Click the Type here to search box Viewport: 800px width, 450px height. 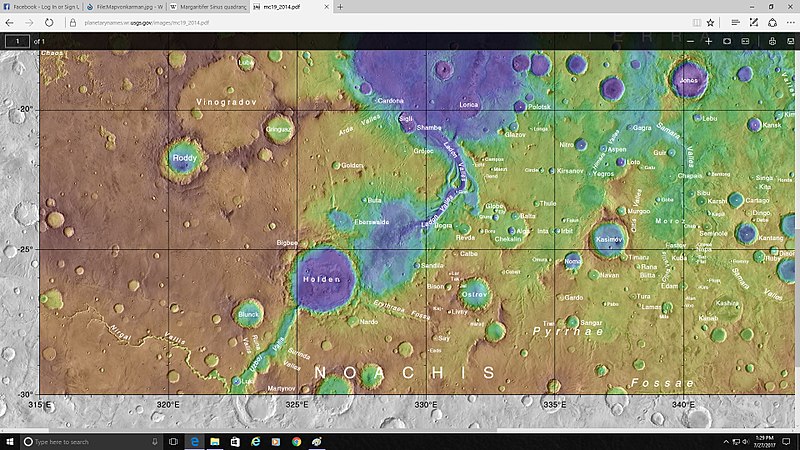[92, 442]
